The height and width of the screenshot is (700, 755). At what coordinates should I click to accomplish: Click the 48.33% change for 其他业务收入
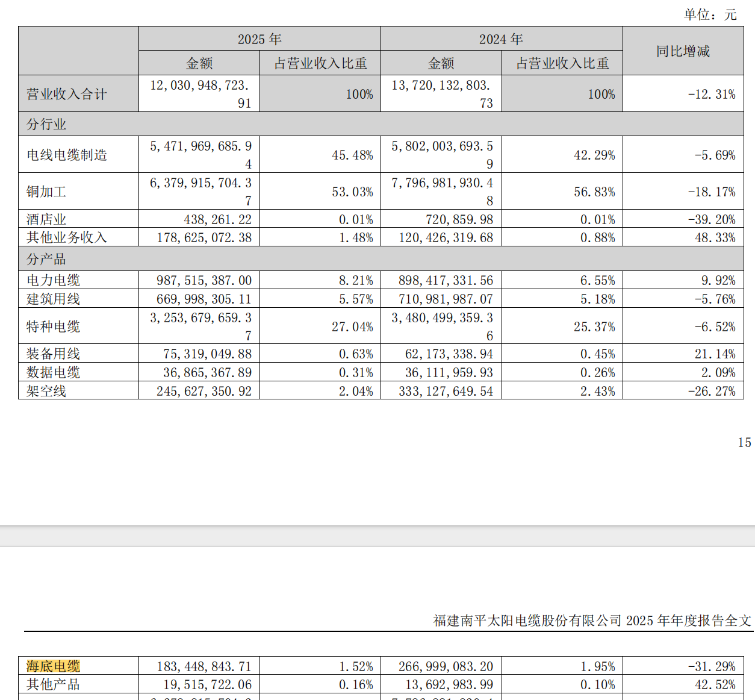pyautogui.click(x=715, y=237)
